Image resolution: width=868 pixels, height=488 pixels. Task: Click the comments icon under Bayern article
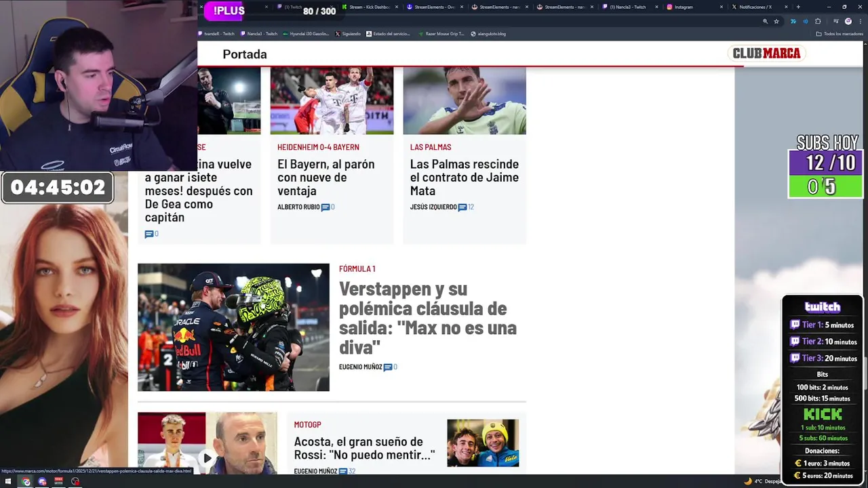(325, 207)
